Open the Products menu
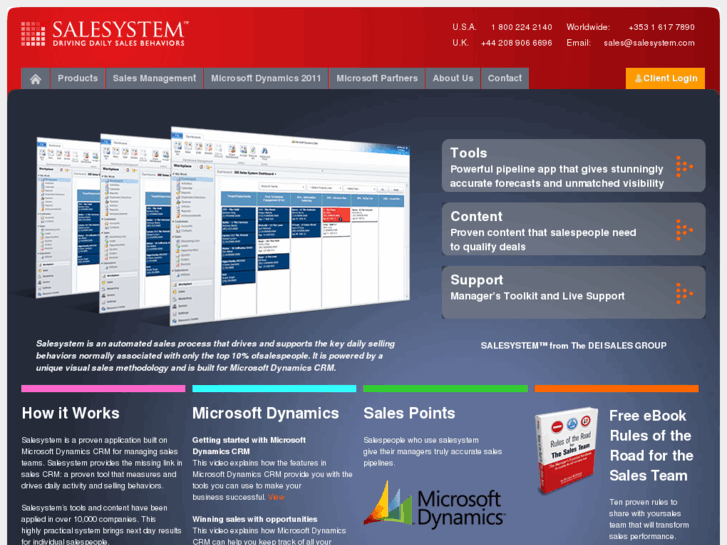727x545 pixels. pyautogui.click(x=78, y=78)
